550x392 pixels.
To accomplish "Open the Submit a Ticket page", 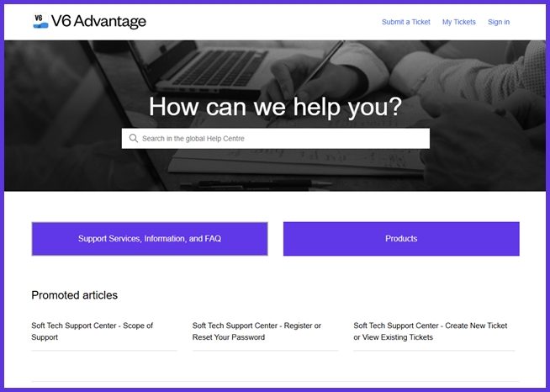I will (405, 22).
